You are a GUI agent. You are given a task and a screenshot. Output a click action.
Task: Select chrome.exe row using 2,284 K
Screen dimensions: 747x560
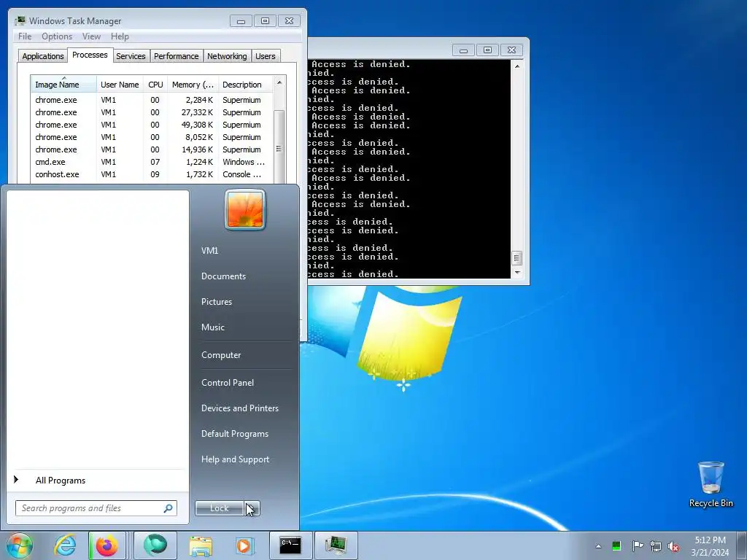click(152, 100)
